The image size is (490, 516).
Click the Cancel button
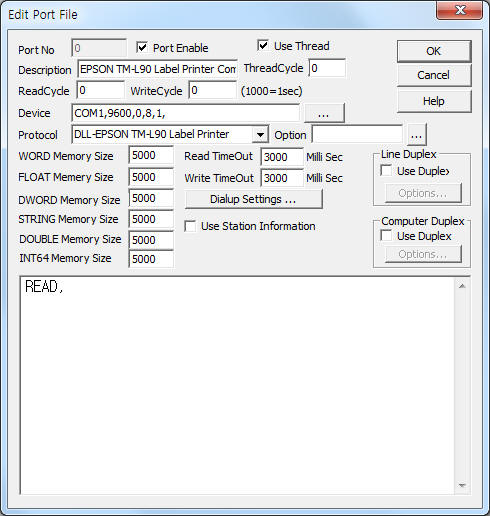point(434,75)
